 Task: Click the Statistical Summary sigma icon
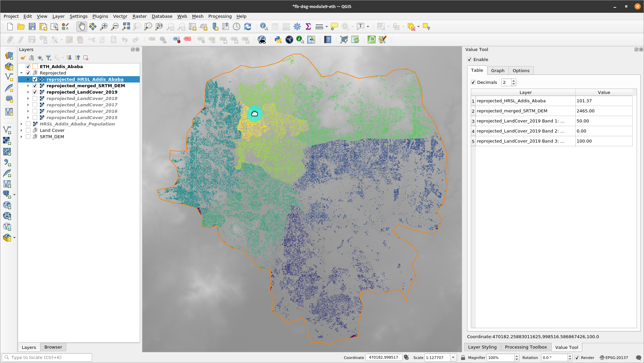[x=308, y=27]
